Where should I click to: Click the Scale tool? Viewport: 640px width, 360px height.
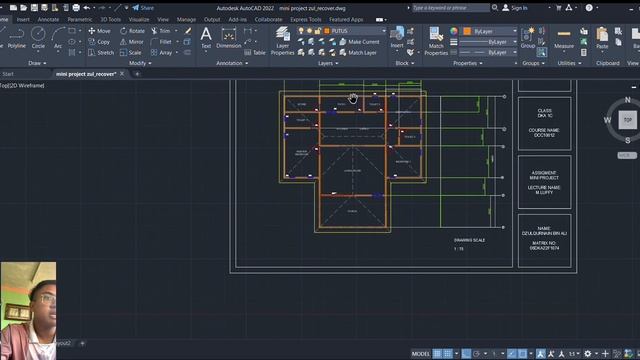tap(131, 53)
